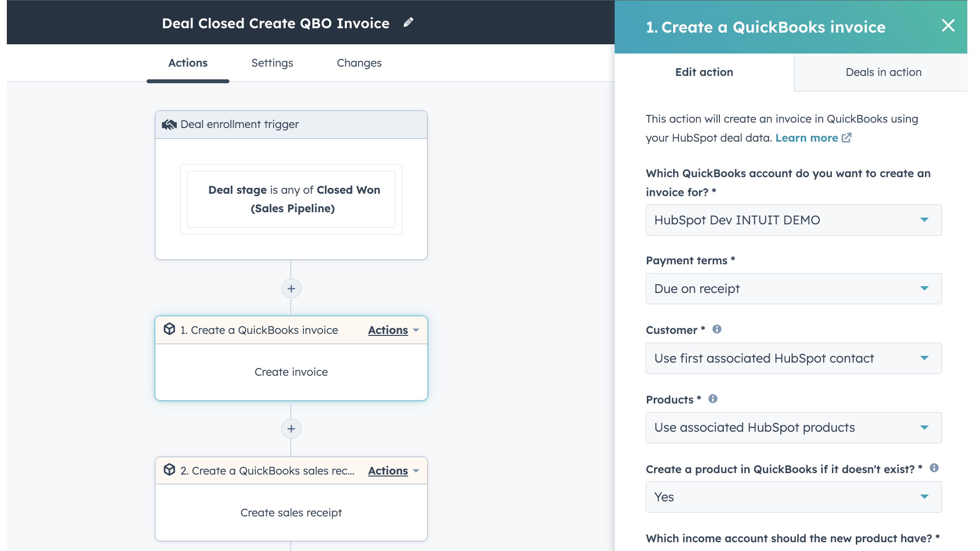Click the plus icon between trigger and invoice
Image resolution: width=980 pixels, height=551 pixels.
pyautogui.click(x=291, y=288)
